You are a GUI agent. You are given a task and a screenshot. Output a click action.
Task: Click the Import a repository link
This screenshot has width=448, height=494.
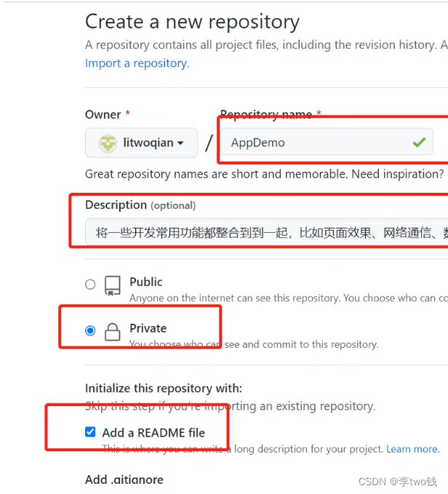pyautogui.click(x=137, y=63)
